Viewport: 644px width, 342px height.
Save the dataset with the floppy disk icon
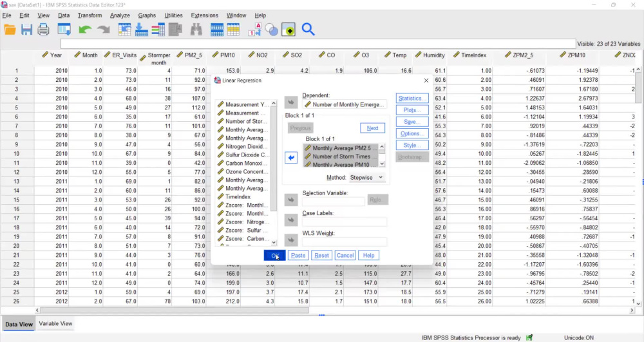click(x=26, y=30)
